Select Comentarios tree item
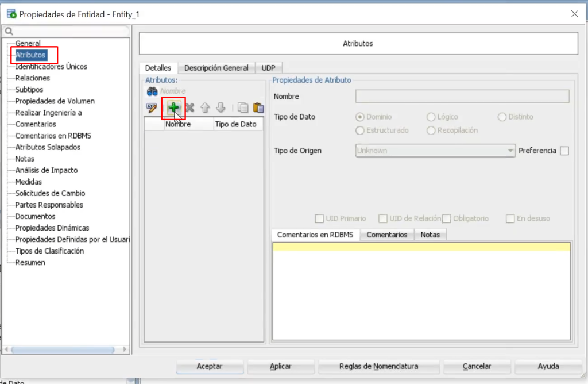Image resolution: width=588 pixels, height=384 pixels. (x=35, y=124)
